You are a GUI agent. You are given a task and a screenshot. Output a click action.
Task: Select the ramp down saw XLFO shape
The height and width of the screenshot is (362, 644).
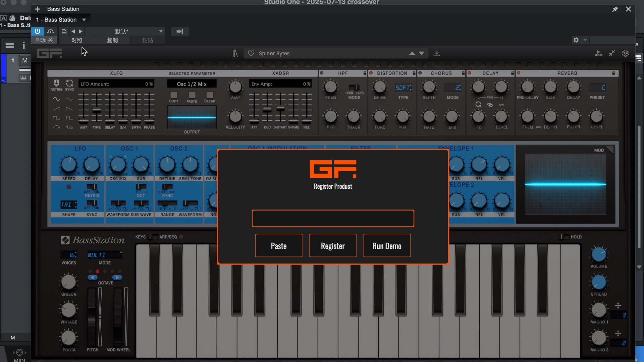coord(69,109)
